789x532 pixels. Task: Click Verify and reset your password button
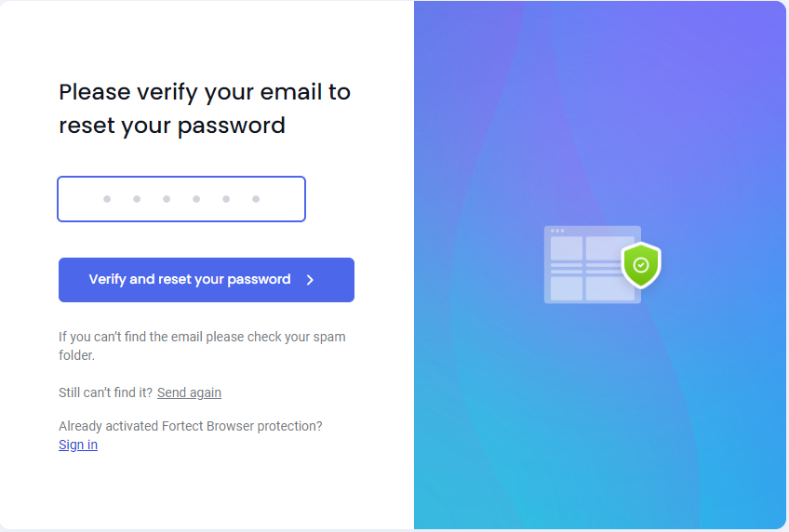point(207,280)
